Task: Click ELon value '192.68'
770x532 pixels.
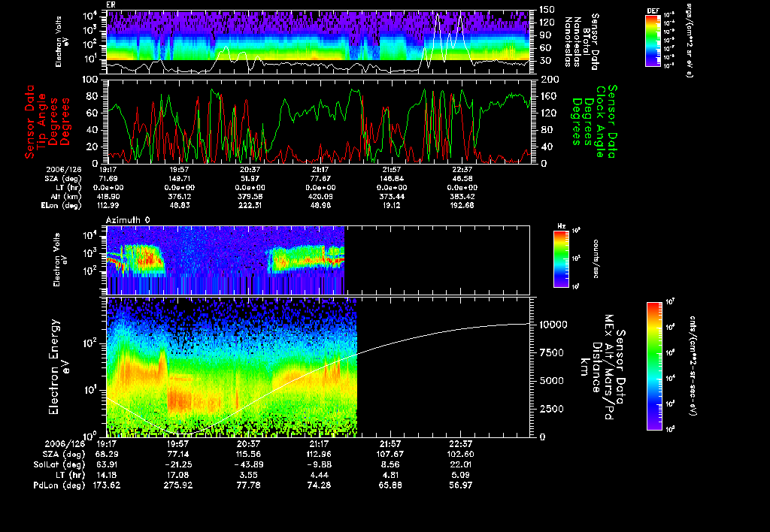Action: (x=462, y=205)
